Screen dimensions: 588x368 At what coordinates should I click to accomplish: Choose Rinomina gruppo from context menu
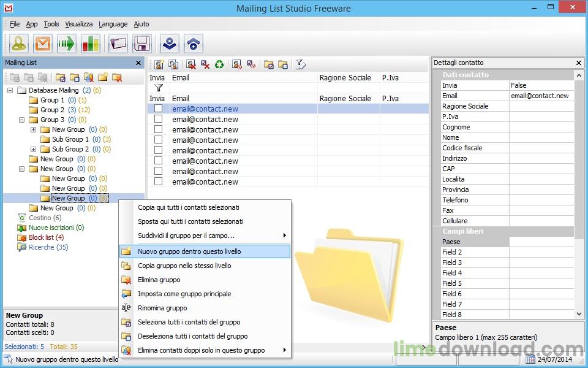[x=205, y=308]
